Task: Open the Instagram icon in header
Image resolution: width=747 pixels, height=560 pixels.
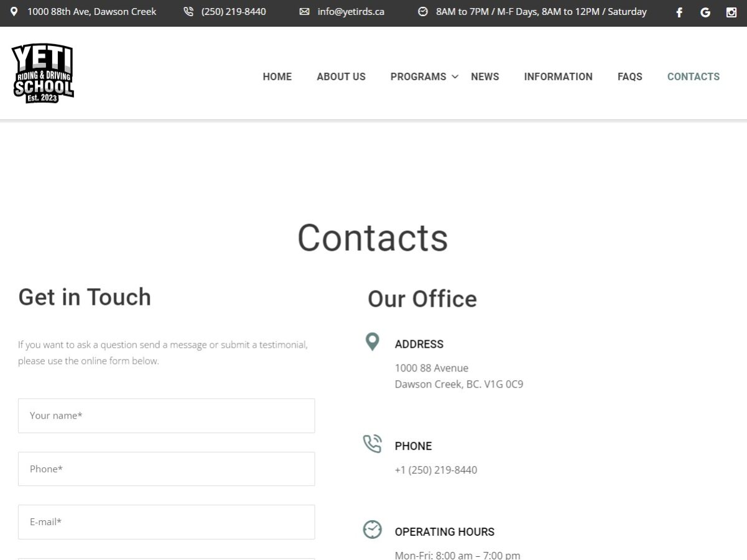Action: [731, 12]
